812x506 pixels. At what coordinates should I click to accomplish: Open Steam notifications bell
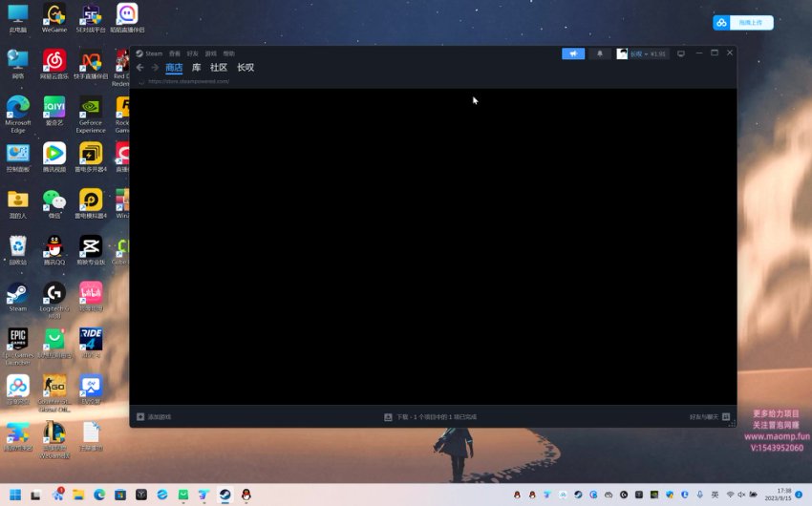coord(600,53)
